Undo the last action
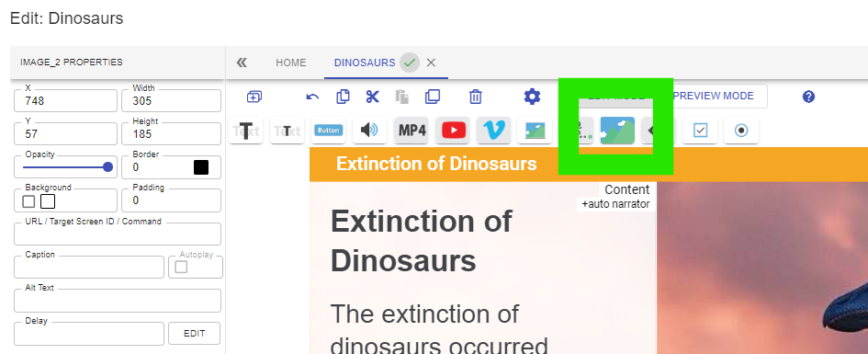 coord(312,97)
